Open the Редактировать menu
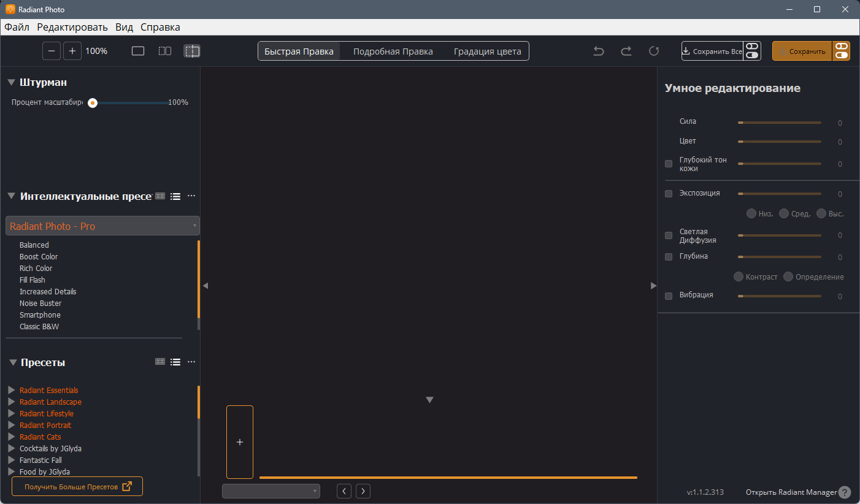 pyautogui.click(x=72, y=27)
